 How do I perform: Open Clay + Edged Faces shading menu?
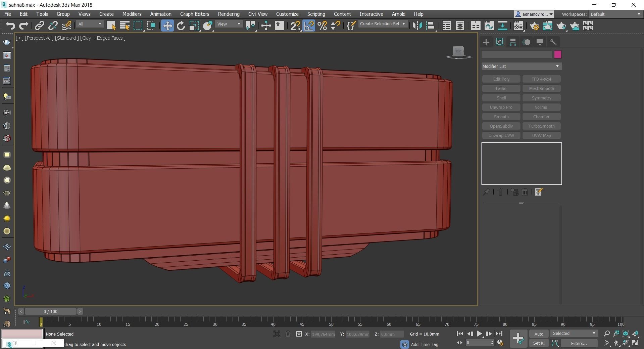coord(103,38)
